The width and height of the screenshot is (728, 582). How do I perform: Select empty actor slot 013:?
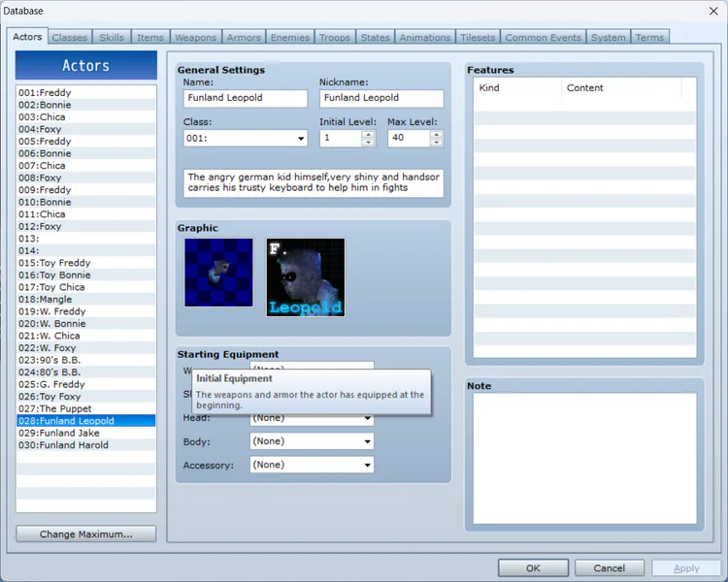pyautogui.click(x=85, y=238)
